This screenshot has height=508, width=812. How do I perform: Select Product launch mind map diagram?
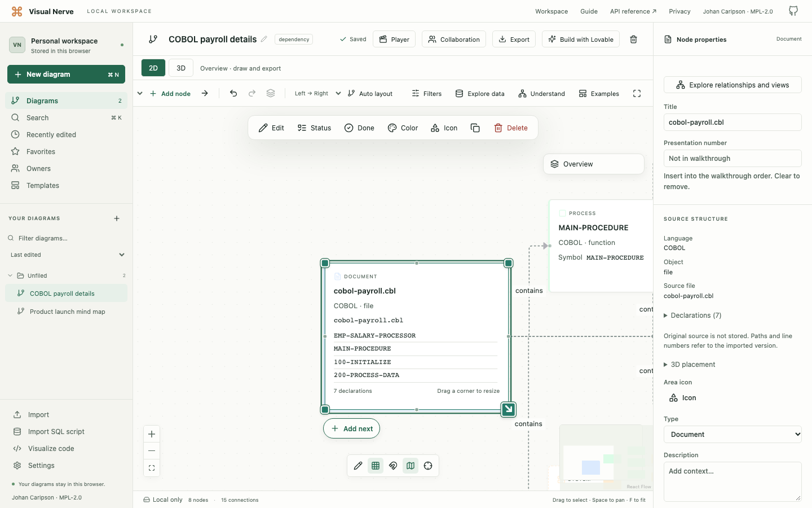(67, 312)
